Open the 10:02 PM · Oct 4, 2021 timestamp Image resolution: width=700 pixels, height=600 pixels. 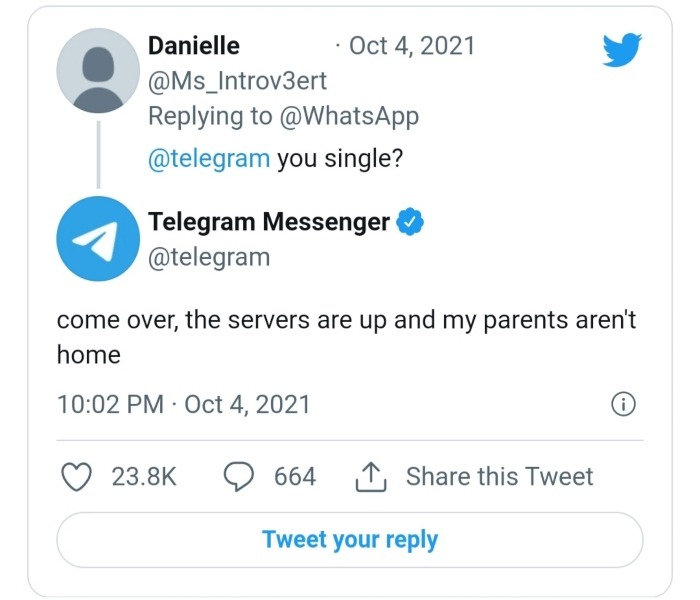(184, 404)
